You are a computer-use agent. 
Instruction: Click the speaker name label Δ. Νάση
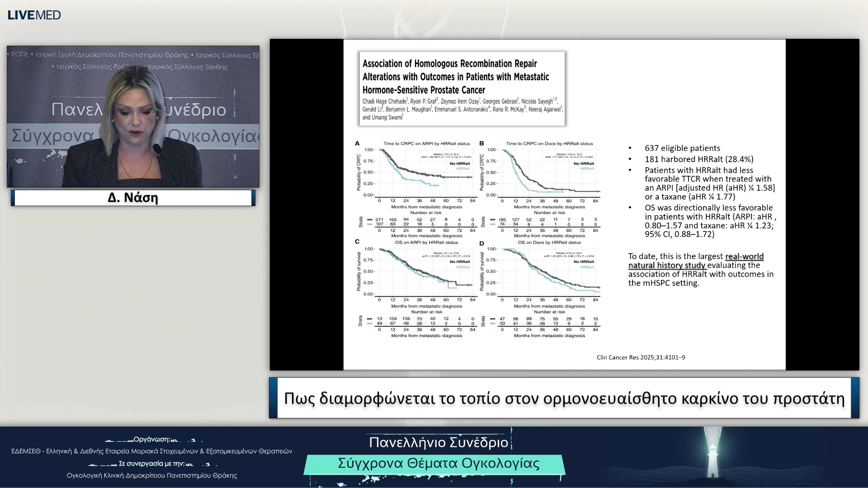(x=133, y=198)
